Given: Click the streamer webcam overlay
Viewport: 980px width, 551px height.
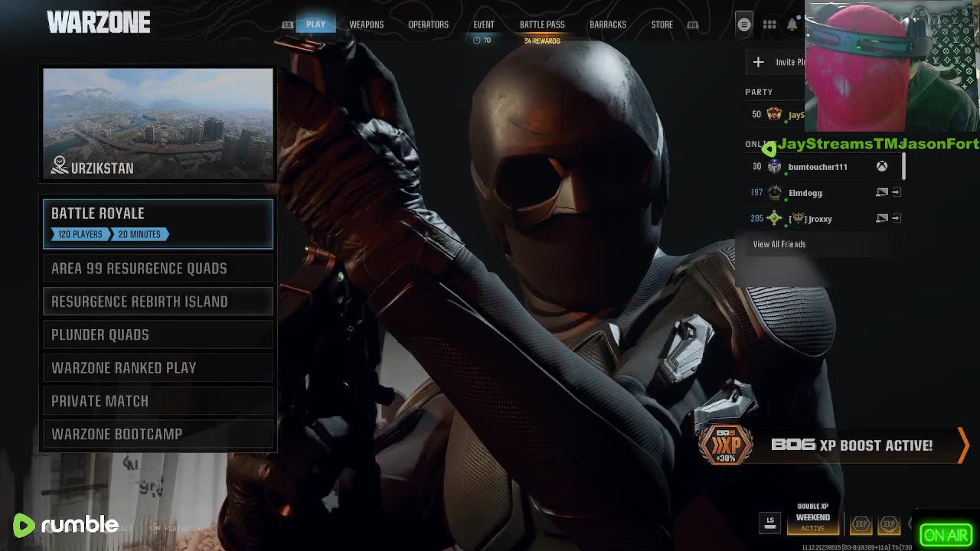Looking at the screenshot, I should tap(892, 67).
